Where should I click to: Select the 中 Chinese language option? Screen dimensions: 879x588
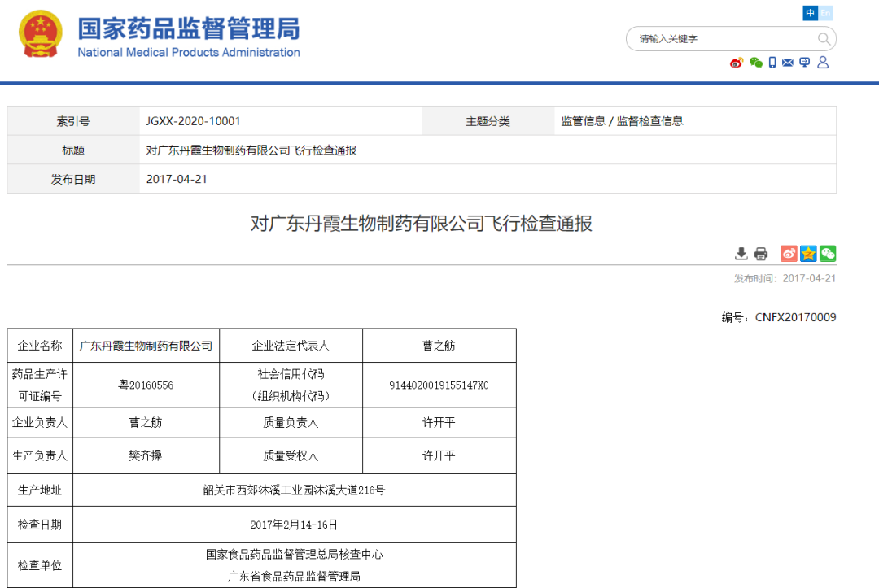[810, 13]
